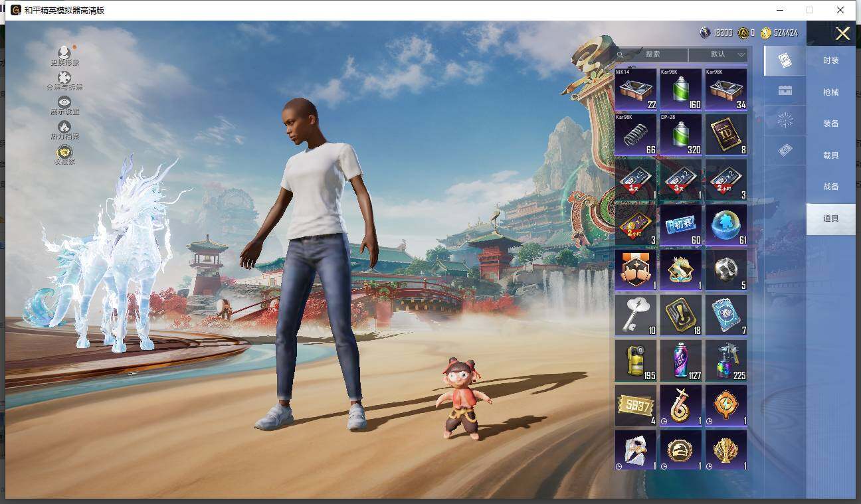
Task: Select the x1.5 one-day card (1天)
Action: pos(636,179)
